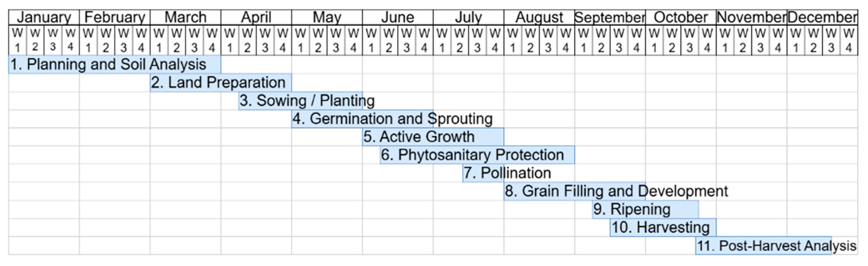Click the February month header

pyautogui.click(x=115, y=17)
